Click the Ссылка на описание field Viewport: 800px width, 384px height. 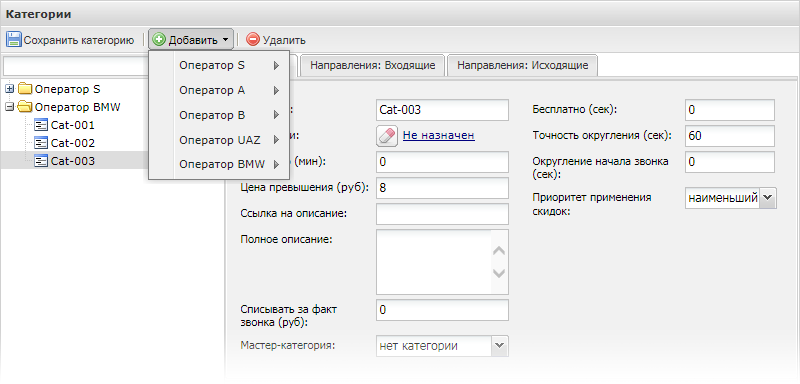pyautogui.click(x=442, y=214)
